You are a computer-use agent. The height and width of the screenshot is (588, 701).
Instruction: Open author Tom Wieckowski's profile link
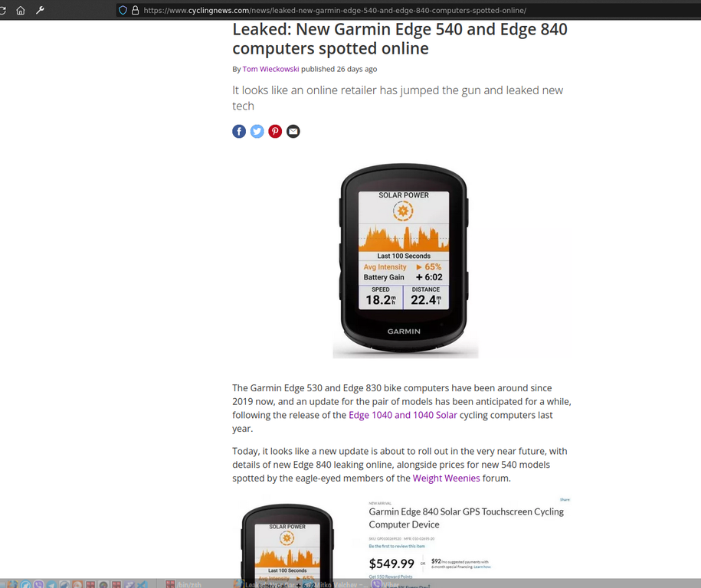click(271, 69)
